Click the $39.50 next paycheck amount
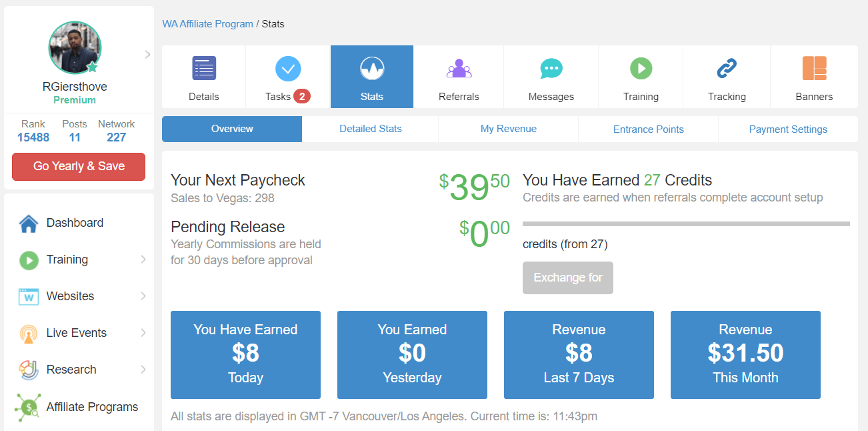The height and width of the screenshot is (431, 868). (475, 187)
